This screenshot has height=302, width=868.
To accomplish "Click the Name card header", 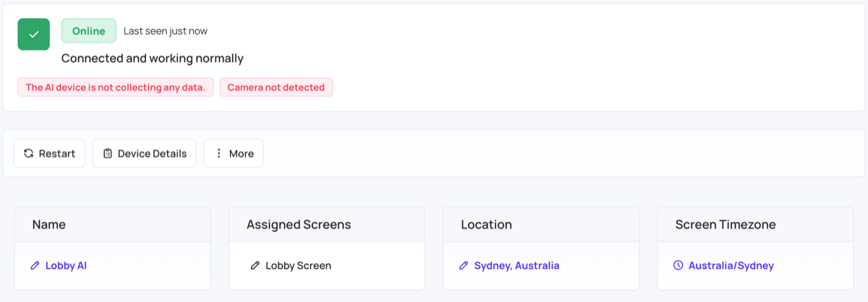I will [x=113, y=224].
